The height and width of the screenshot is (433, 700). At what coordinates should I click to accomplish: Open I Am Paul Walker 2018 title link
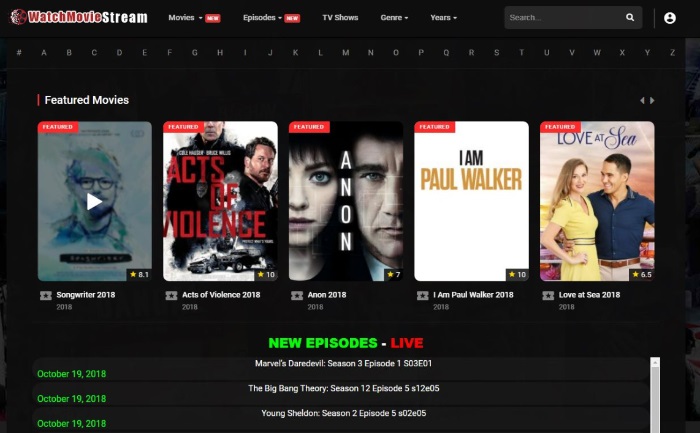pos(473,295)
